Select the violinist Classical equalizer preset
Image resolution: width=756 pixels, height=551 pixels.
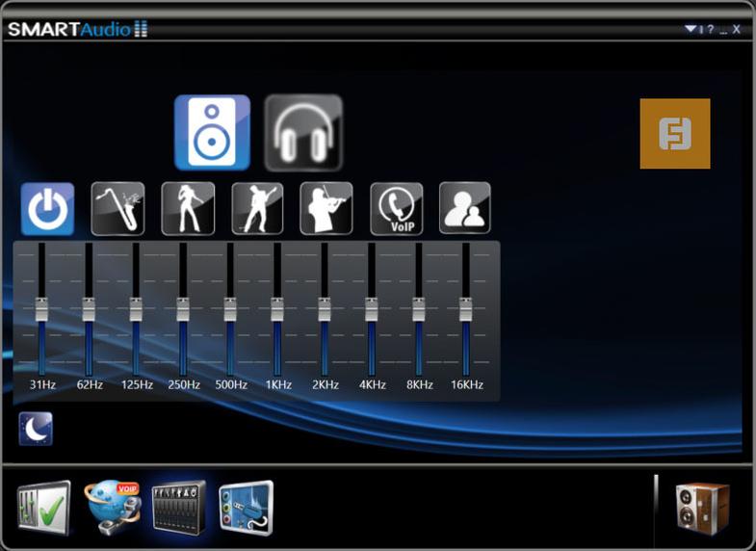pyautogui.click(x=326, y=209)
